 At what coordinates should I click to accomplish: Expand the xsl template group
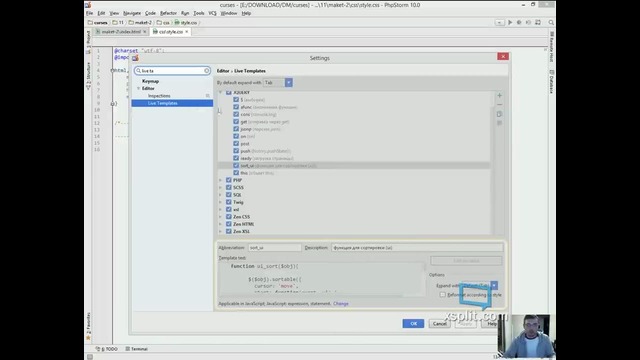point(220,209)
